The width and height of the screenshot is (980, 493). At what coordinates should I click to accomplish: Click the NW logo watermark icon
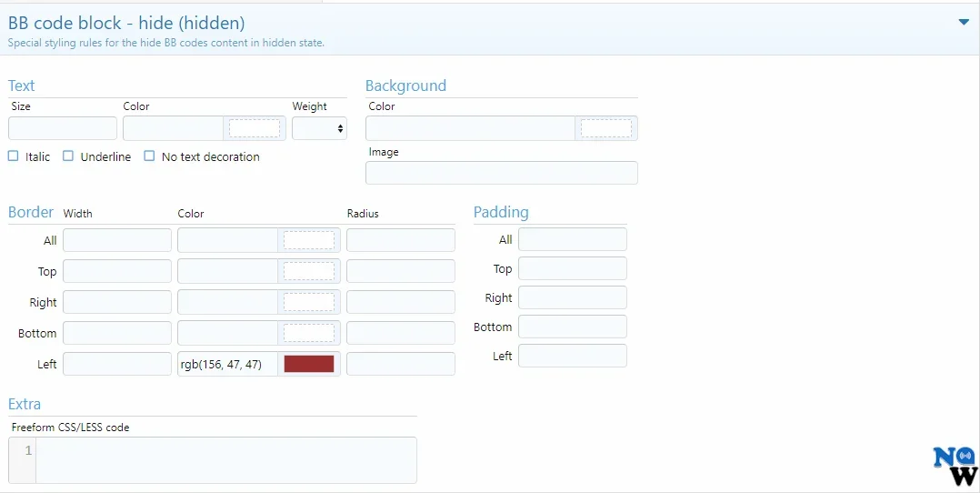955,467
